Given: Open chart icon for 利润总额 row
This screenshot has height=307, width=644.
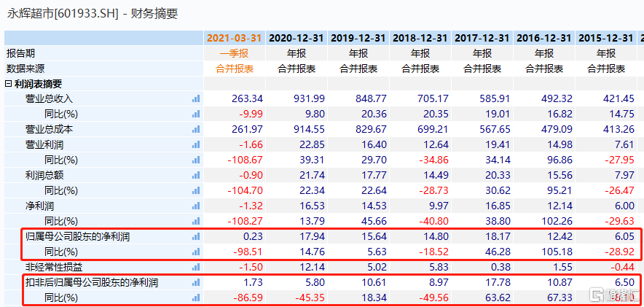Looking at the screenshot, I should coord(196,176).
